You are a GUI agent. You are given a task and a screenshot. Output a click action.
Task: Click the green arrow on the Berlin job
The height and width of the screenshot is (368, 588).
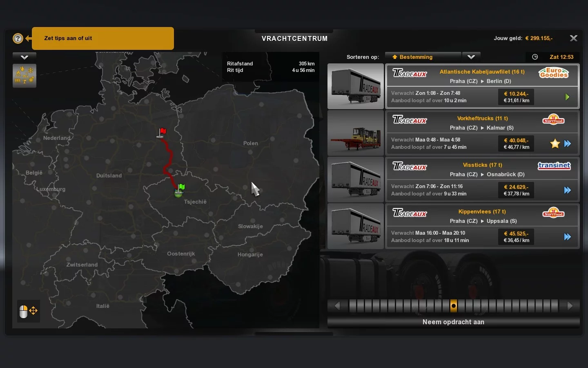click(567, 97)
